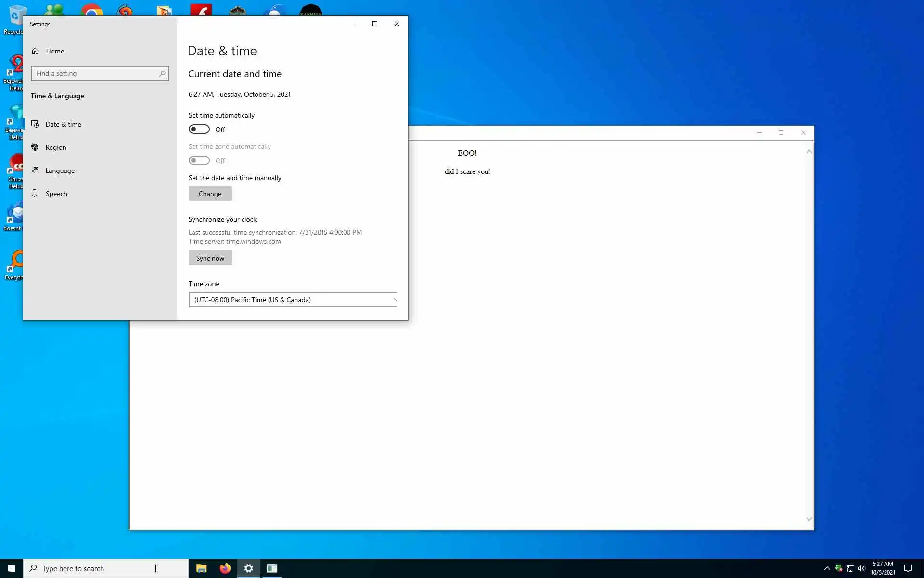Image resolution: width=924 pixels, height=578 pixels.
Task: Toggle Set time automatically switch
Action: (x=199, y=129)
